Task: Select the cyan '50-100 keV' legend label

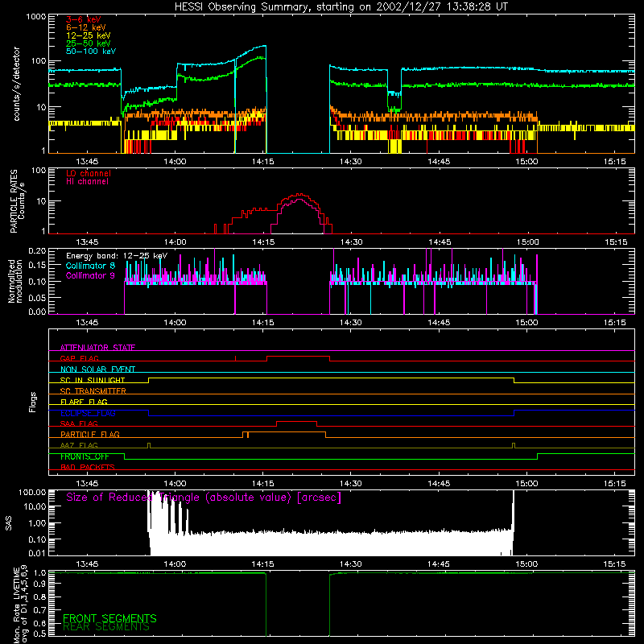Action: point(91,52)
